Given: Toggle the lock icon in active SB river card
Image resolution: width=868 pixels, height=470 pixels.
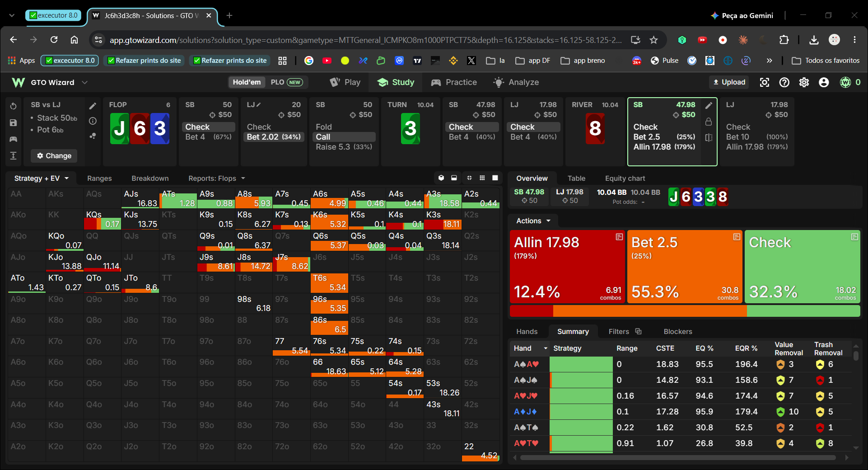Looking at the screenshot, I should point(709,122).
